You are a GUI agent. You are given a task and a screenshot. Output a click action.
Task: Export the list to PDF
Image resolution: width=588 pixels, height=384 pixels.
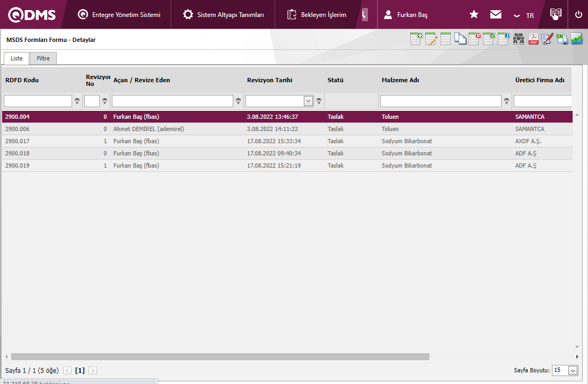coord(533,39)
